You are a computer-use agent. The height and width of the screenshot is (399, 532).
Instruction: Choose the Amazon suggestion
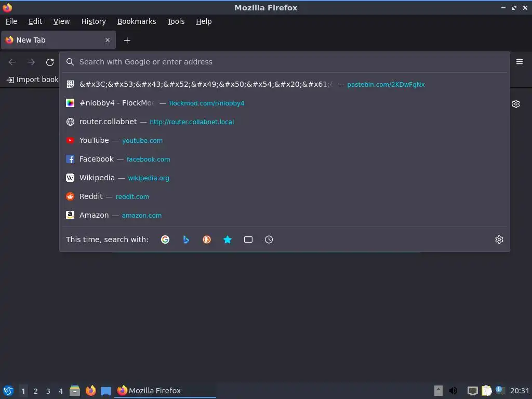coord(285,215)
